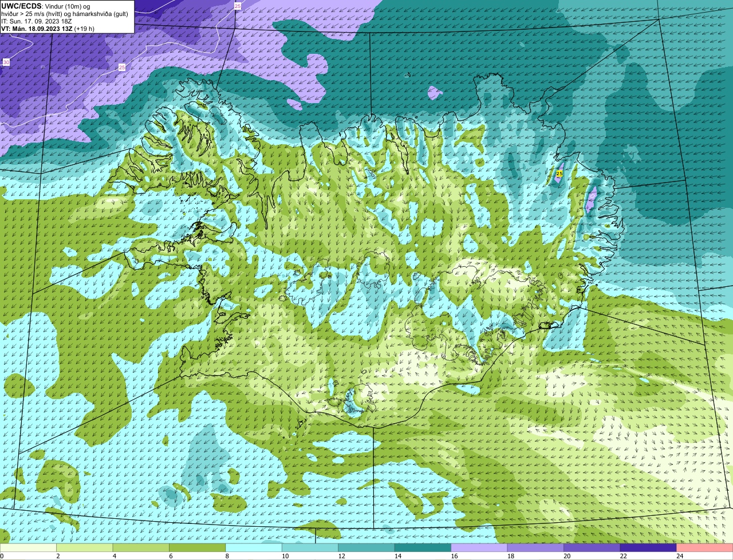This screenshot has height=560, width=733.
Task: Choose the 22–24 m/s dark indigo legend swatch
Action: [648, 548]
